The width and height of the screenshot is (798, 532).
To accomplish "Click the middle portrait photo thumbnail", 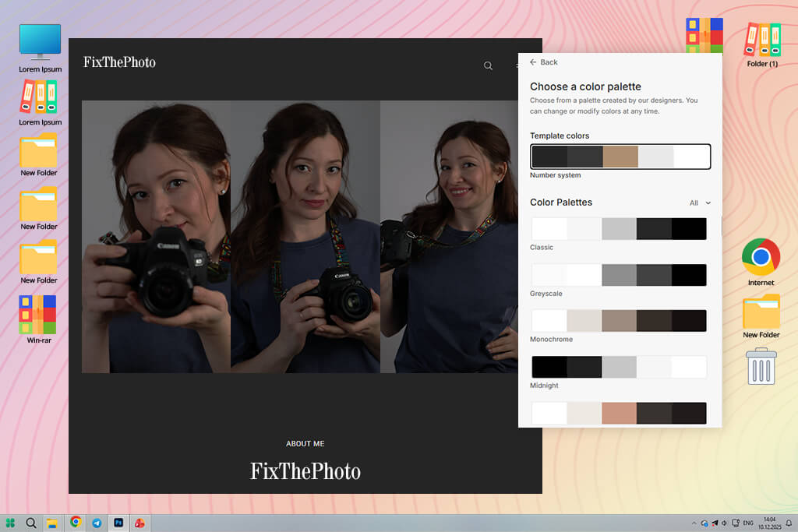I will point(305,237).
